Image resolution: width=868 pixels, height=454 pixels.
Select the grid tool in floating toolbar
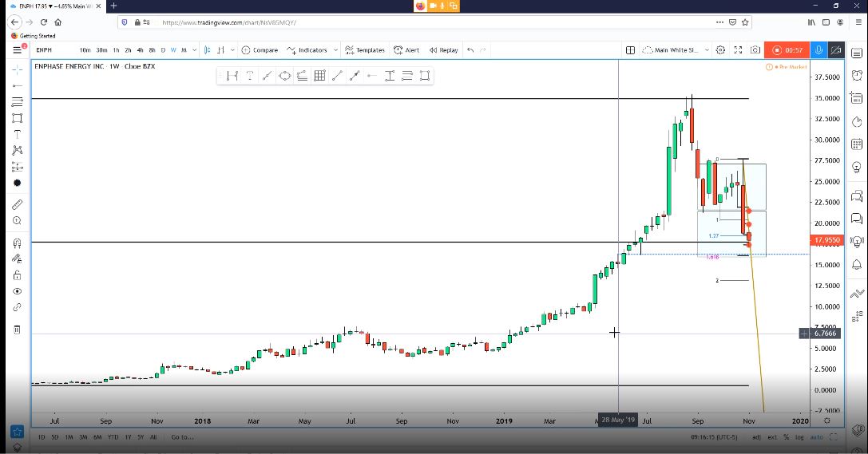pos(319,76)
